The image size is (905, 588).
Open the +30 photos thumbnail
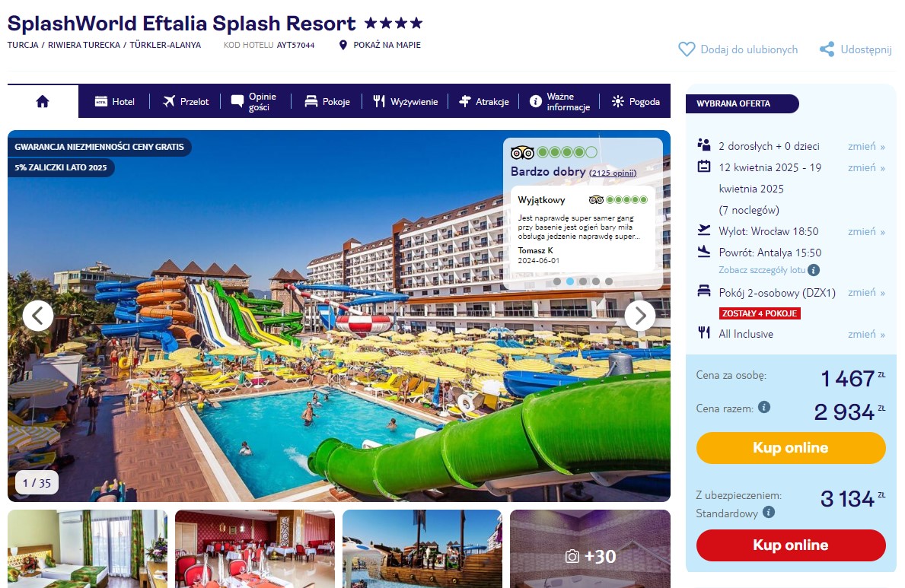591,548
